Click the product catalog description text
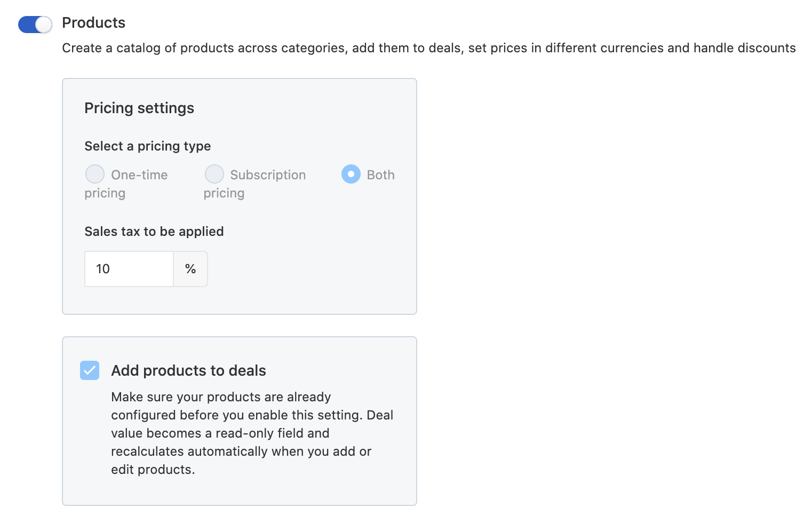812x523 pixels. point(428,48)
